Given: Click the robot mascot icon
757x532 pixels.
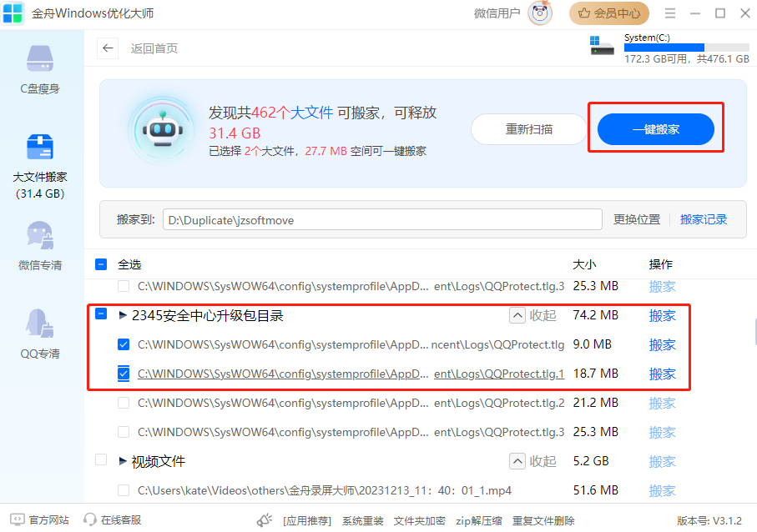Looking at the screenshot, I should [163, 130].
